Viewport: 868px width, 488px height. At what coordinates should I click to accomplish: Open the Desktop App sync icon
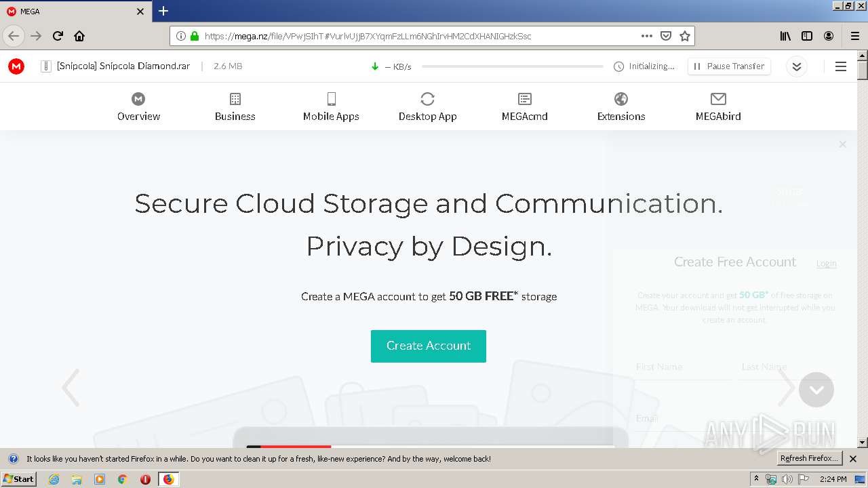[x=427, y=99]
